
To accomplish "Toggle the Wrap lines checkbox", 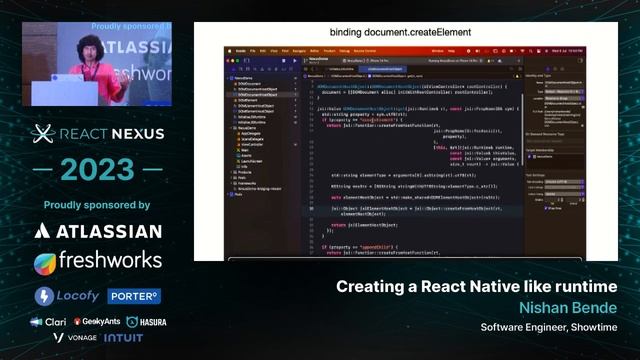I will click(546, 208).
